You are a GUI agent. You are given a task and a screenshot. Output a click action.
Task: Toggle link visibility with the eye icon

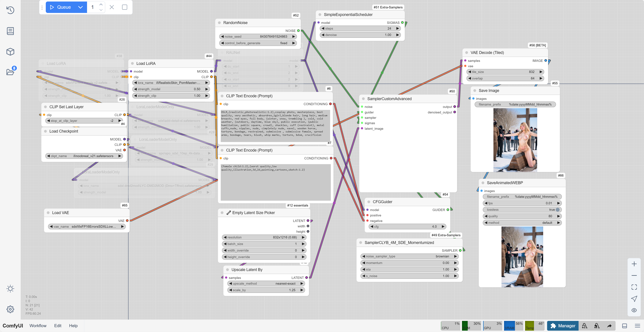[x=634, y=310]
